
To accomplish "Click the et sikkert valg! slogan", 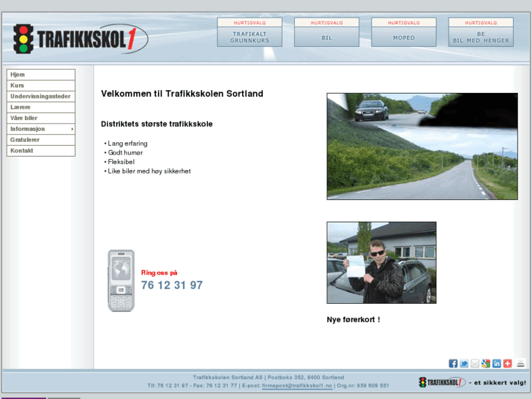I will [497, 383].
